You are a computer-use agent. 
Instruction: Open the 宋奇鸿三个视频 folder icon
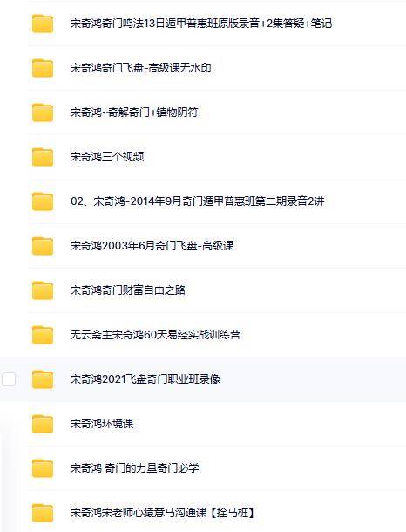point(43,157)
